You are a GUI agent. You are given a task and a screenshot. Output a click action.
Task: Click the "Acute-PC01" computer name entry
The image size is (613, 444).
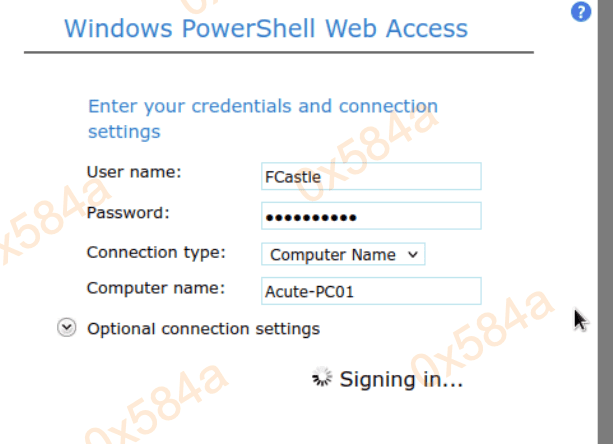coord(309,292)
